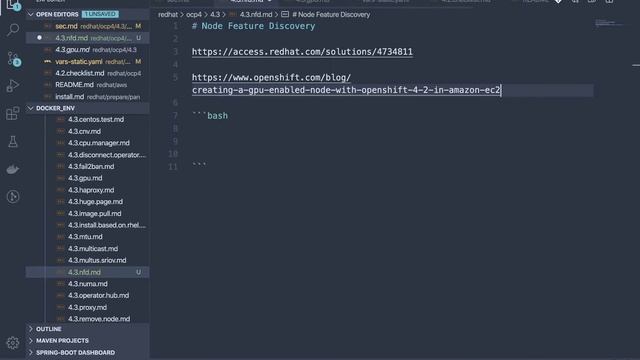Click 4.3 folder breadcrumb segment
The height and width of the screenshot is (360, 640).
coord(215,15)
